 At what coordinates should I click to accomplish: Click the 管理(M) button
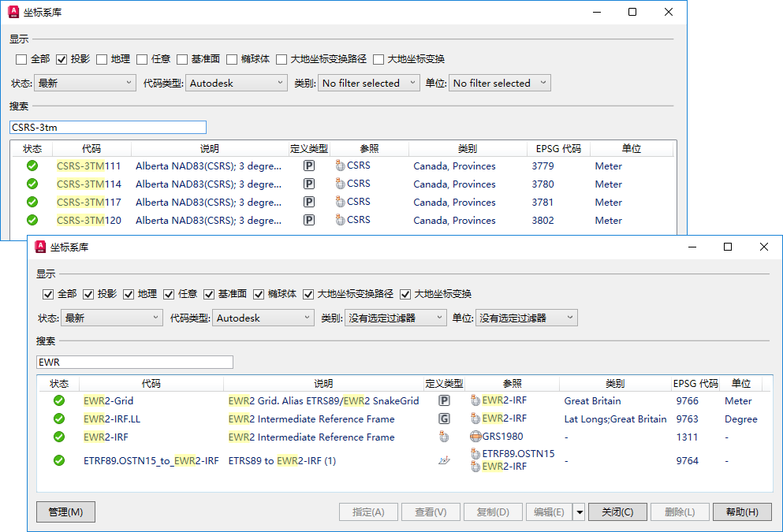click(65, 512)
